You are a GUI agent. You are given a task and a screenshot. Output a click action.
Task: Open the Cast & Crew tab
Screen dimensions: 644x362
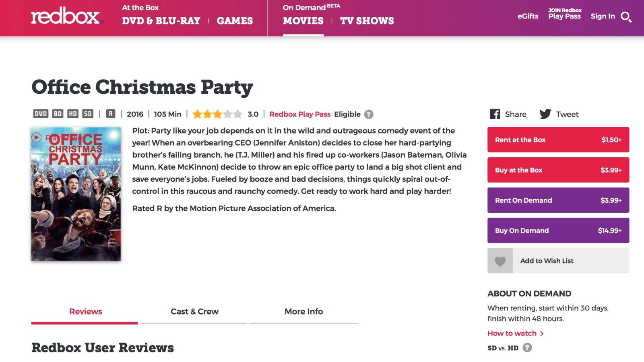[x=194, y=312]
